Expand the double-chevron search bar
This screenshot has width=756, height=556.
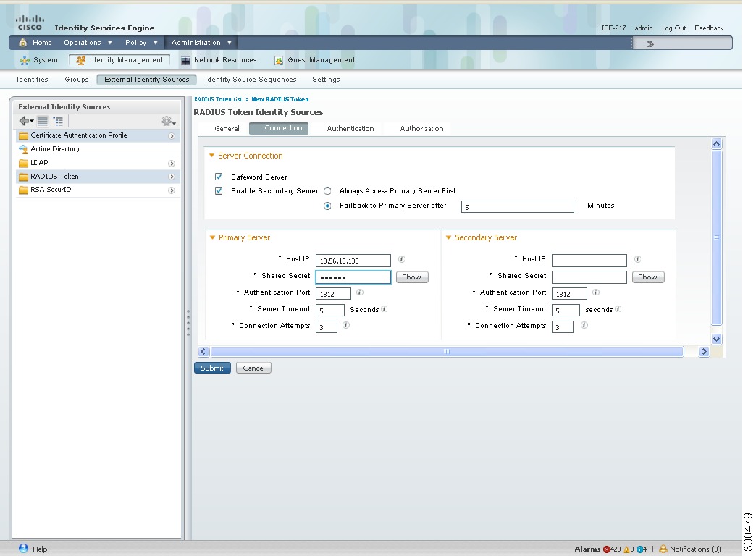tap(650, 44)
